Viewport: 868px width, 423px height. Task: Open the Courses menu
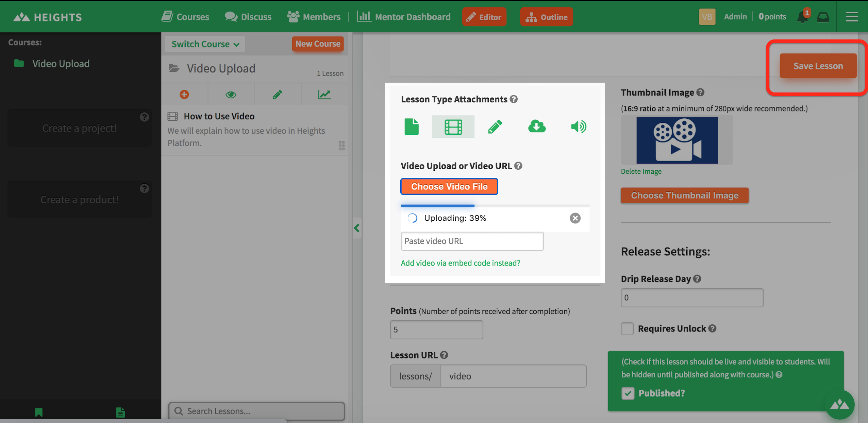(185, 17)
